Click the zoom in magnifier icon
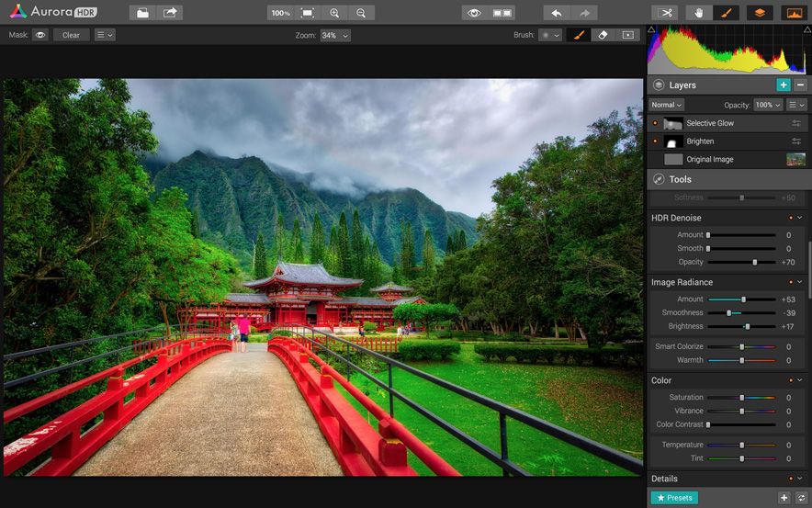812x508 pixels. pos(334,13)
